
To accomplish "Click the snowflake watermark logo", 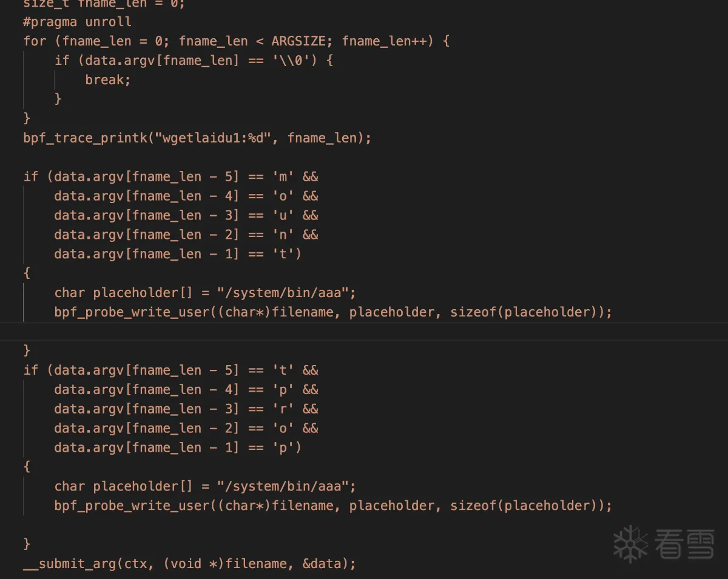I will tap(631, 543).
